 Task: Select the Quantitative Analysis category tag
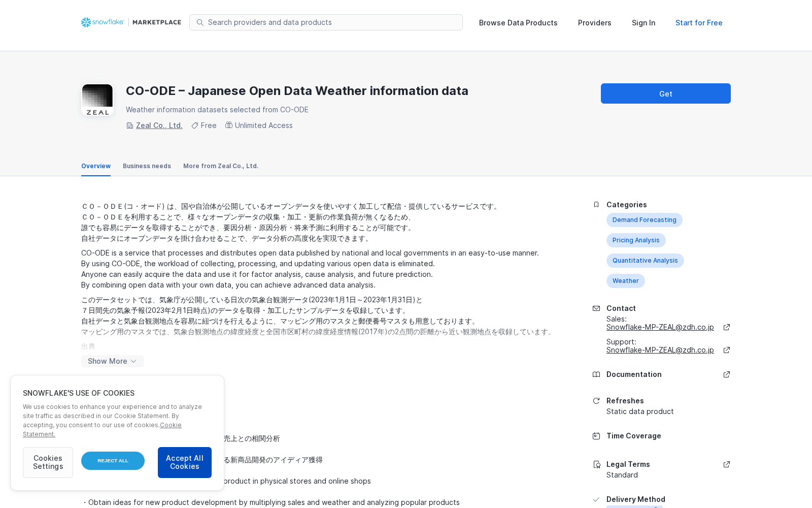pos(645,261)
